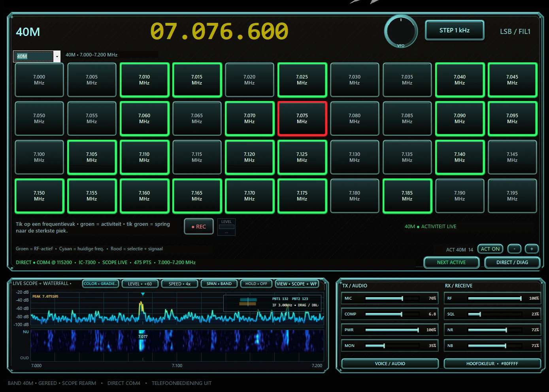Select the 7.195 MHz frequency tile
The height and width of the screenshot is (392, 549).
click(x=512, y=196)
